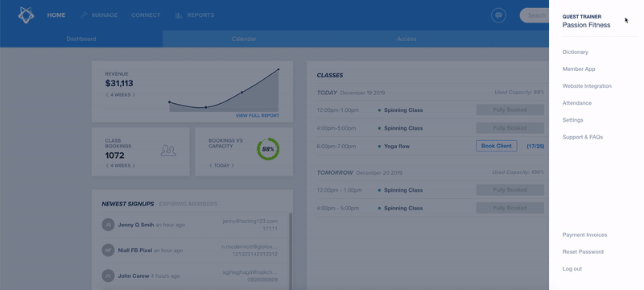Click previous arrow on class bookings period
Image resolution: width=644 pixels, height=290 pixels.
(x=107, y=166)
